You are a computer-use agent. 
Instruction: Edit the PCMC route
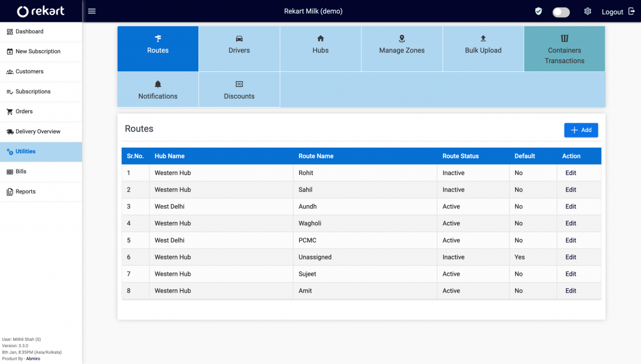pos(571,240)
